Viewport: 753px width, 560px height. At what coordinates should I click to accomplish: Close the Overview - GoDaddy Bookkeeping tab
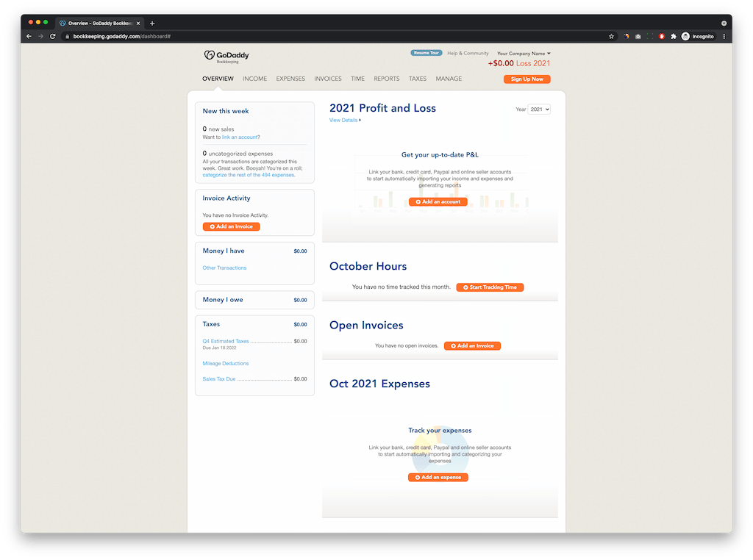(x=138, y=23)
